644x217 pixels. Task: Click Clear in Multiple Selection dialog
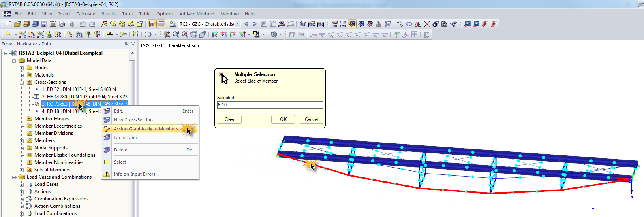(x=229, y=119)
